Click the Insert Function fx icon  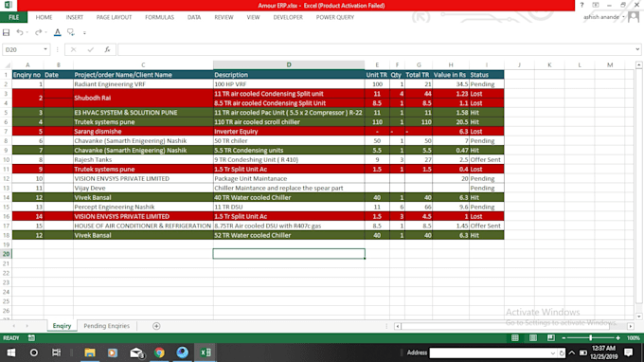click(107, 49)
